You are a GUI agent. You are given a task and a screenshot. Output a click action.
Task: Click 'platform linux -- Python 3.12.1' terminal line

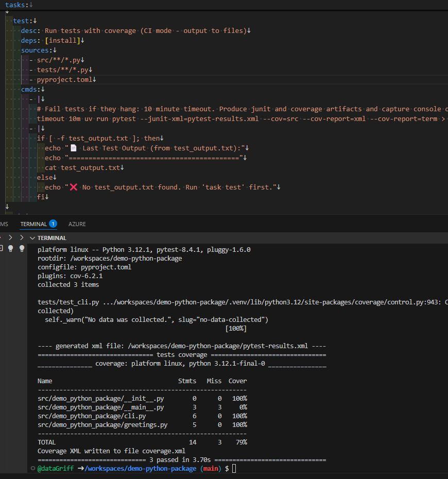point(144,250)
